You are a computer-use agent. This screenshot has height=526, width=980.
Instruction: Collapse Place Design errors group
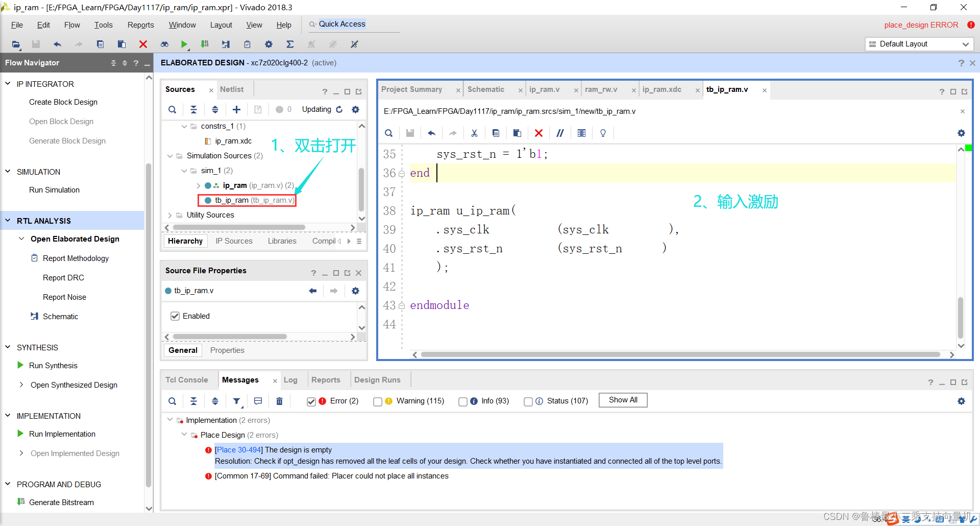(184, 435)
